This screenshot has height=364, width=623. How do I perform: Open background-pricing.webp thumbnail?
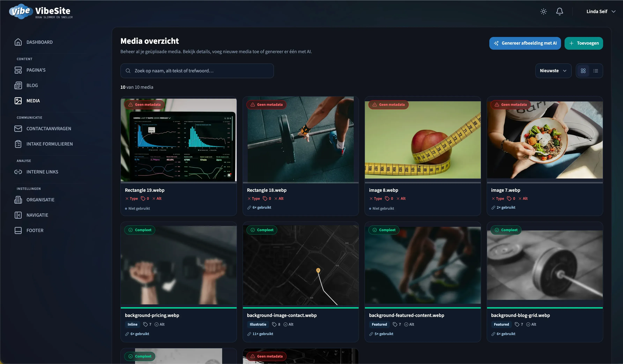pos(179,265)
